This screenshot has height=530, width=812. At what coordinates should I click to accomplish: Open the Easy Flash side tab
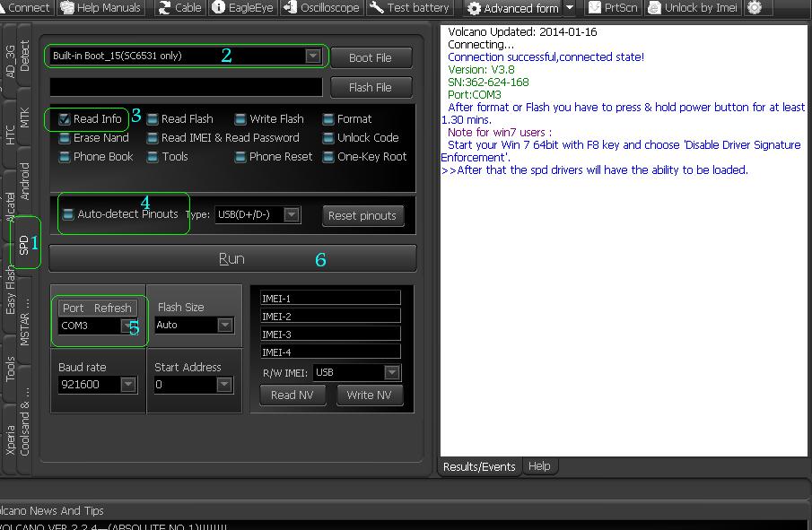click(10, 290)
